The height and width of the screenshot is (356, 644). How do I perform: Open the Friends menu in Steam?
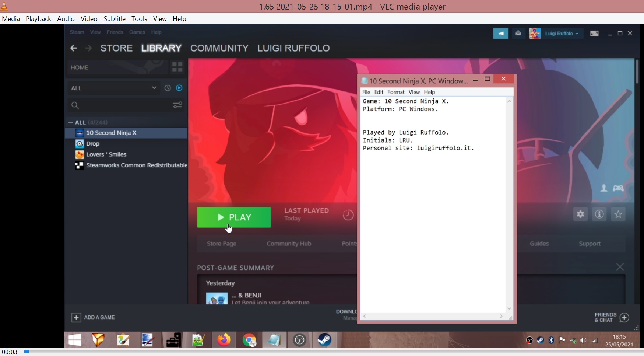(115, 32)
